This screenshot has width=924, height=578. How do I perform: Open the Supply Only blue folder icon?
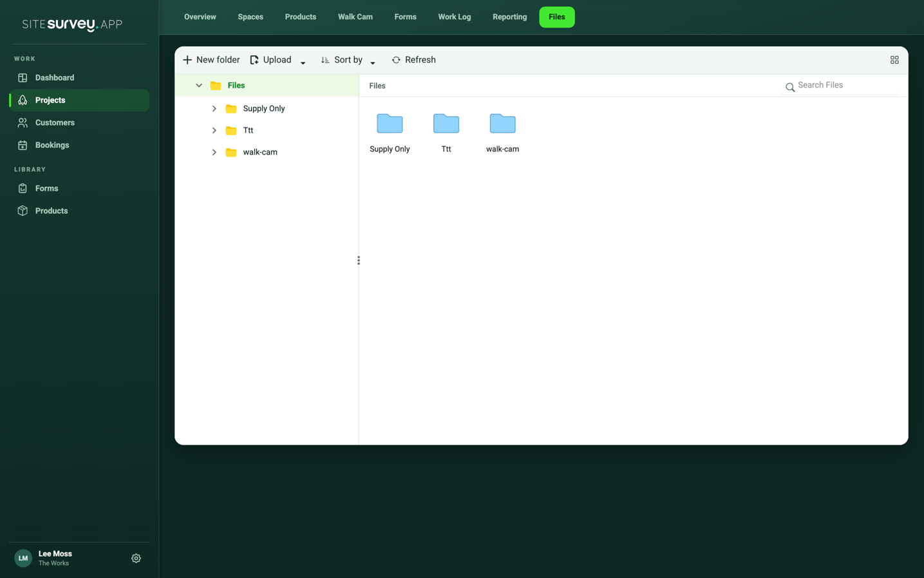pyautogui.click(x=390, y=124)
